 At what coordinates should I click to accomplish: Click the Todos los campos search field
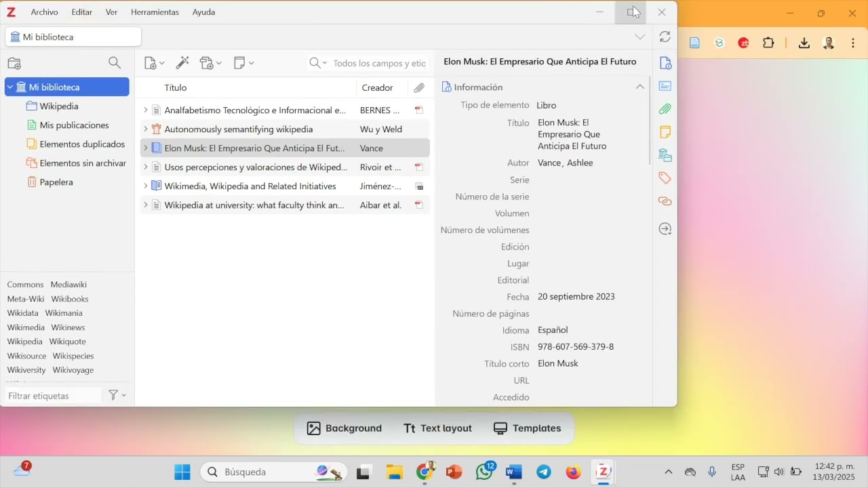click(x=380, y=63)
